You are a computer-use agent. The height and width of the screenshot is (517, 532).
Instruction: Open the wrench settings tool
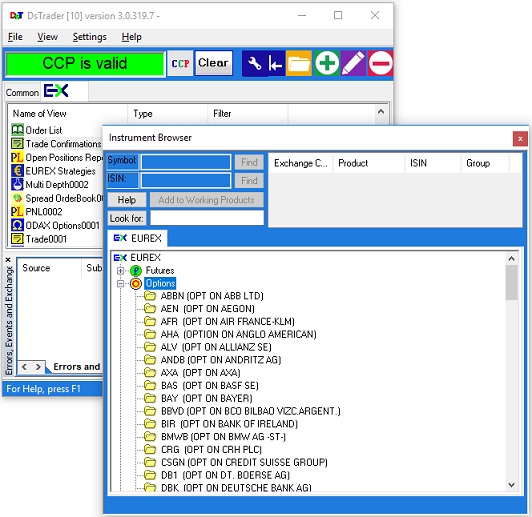pos(254,63)
